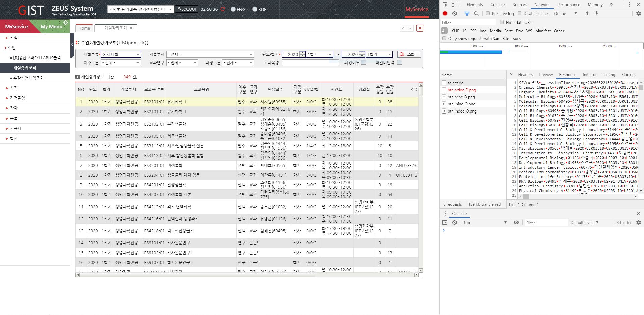Stop recording the network log

pyautogui.click(x=445, y=13)
